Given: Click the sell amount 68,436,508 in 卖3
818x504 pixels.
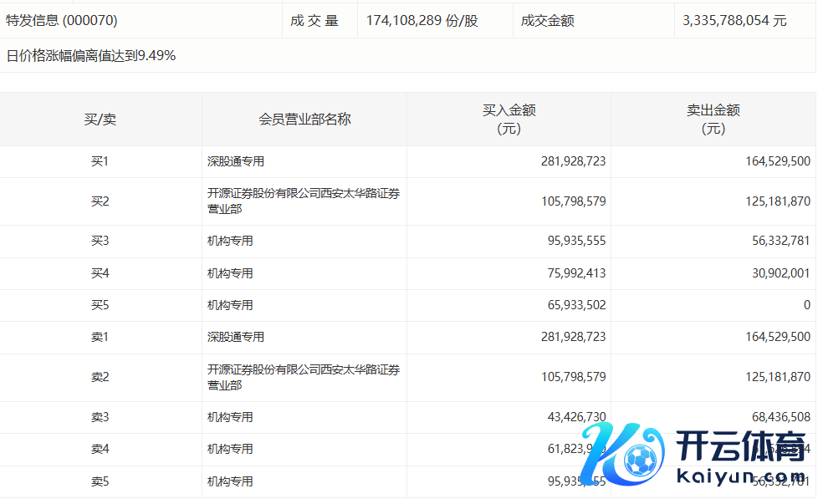Looking at the screenshot, I should (x=777, y=417).
